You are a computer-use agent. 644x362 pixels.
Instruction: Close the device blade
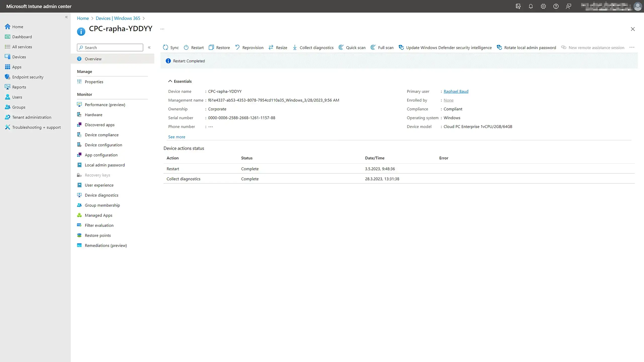(x=633, y=29)
